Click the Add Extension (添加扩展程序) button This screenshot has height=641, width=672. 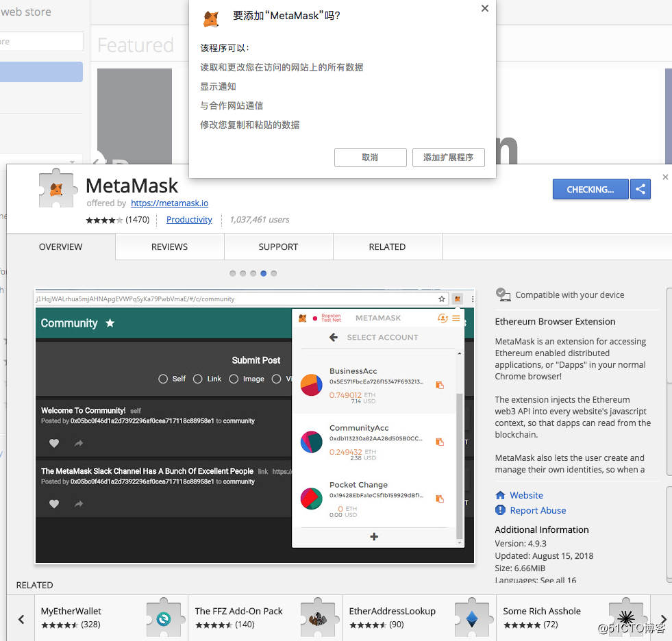(448, 158)
